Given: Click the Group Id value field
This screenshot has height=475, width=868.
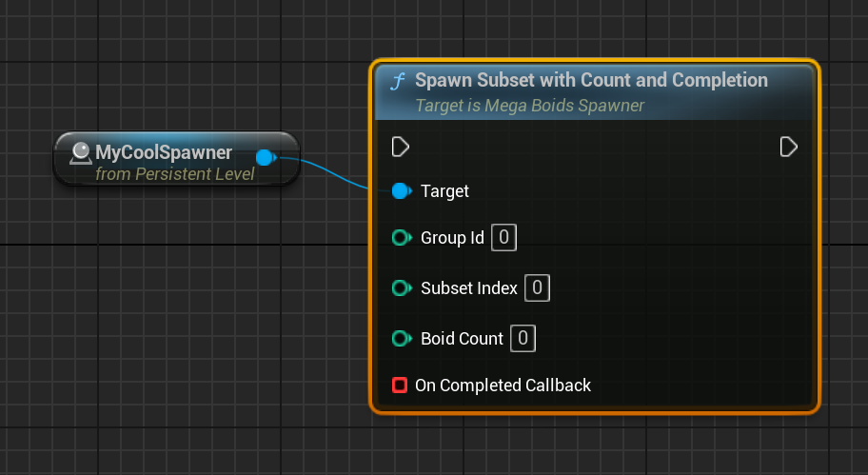Looking at the screenshot, I should [x=503, y=238].
